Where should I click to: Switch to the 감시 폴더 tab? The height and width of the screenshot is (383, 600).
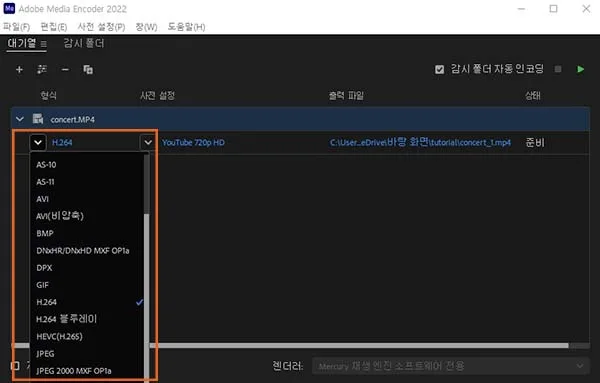[x=84, y=43]
